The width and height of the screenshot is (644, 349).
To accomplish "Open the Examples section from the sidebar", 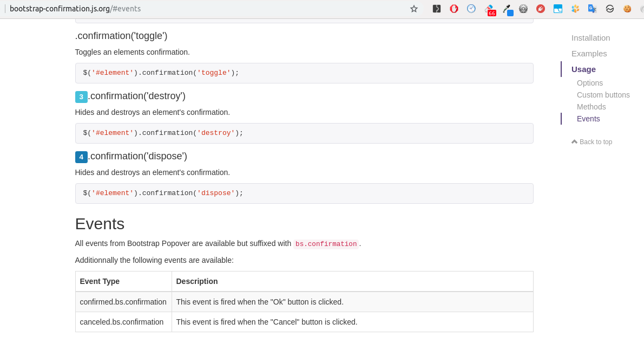I will [589, 54].
